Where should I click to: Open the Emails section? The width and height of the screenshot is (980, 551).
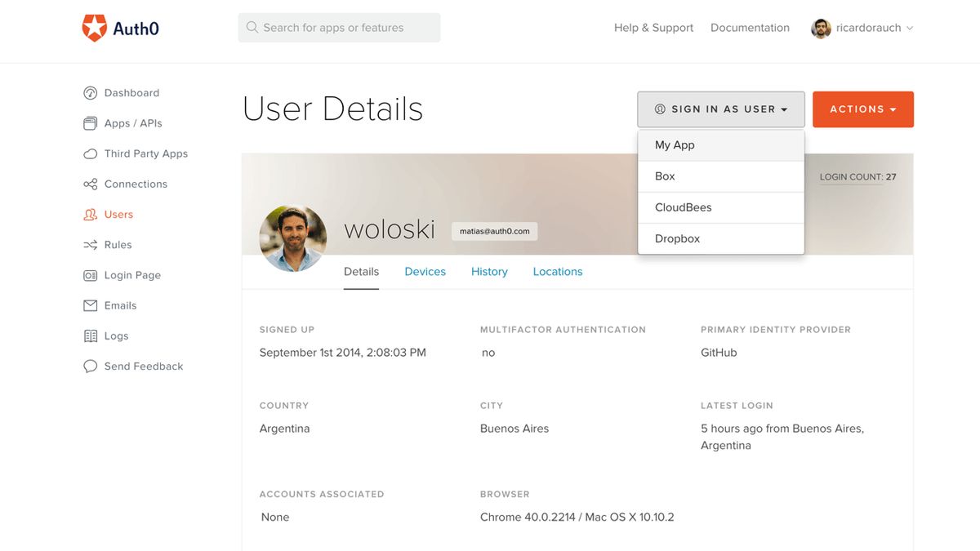point(121,305)
